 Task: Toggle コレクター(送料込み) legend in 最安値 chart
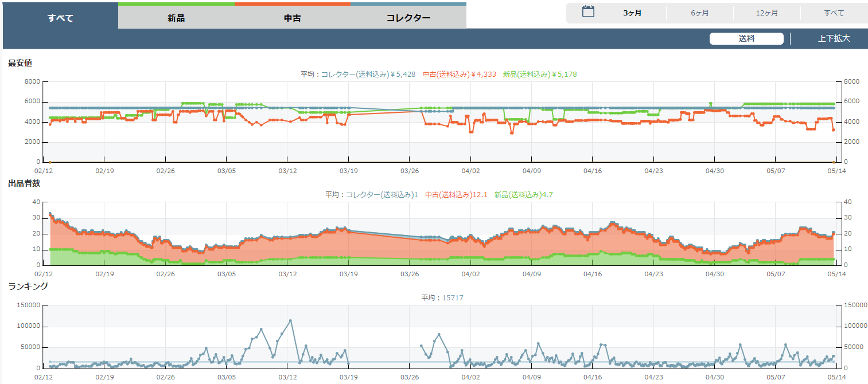click(x=368, y=75)
